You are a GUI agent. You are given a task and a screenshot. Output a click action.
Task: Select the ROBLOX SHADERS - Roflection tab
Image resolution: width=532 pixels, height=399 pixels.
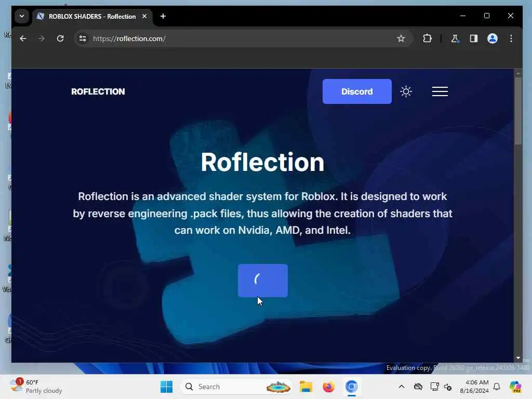pos(92,16)
